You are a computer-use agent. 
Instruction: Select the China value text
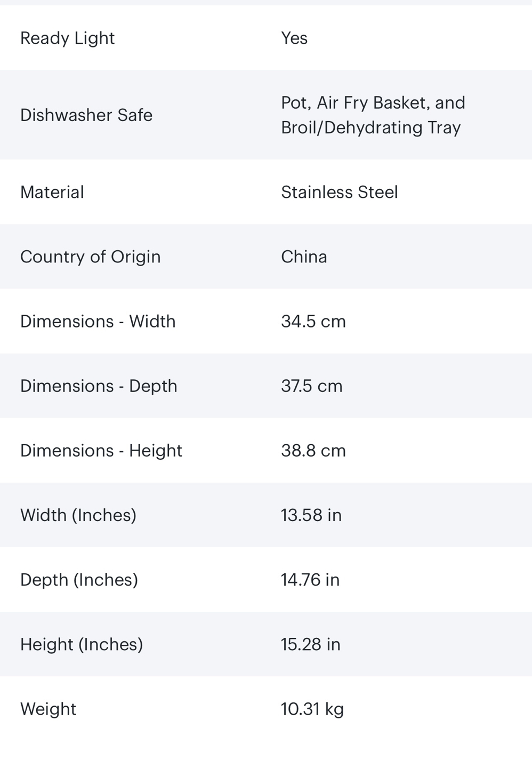[x=304, y=257]
